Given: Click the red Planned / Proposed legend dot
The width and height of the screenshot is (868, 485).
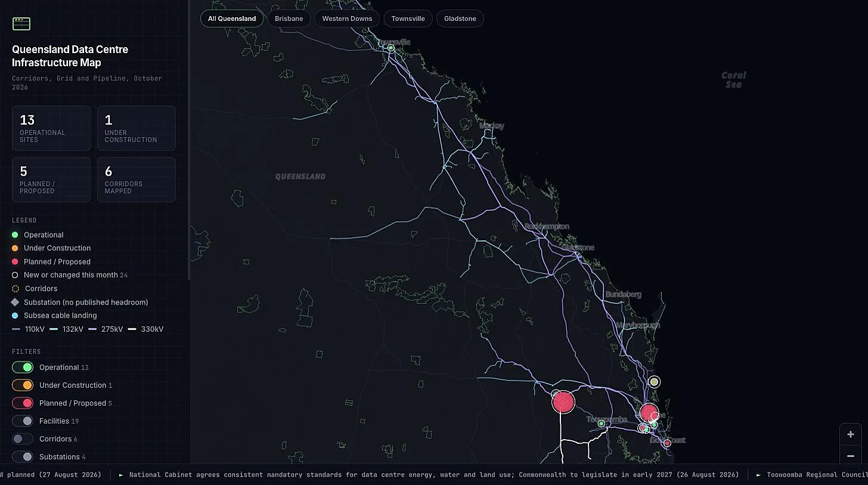Looking at the screenshot, I should coord(15,262).
